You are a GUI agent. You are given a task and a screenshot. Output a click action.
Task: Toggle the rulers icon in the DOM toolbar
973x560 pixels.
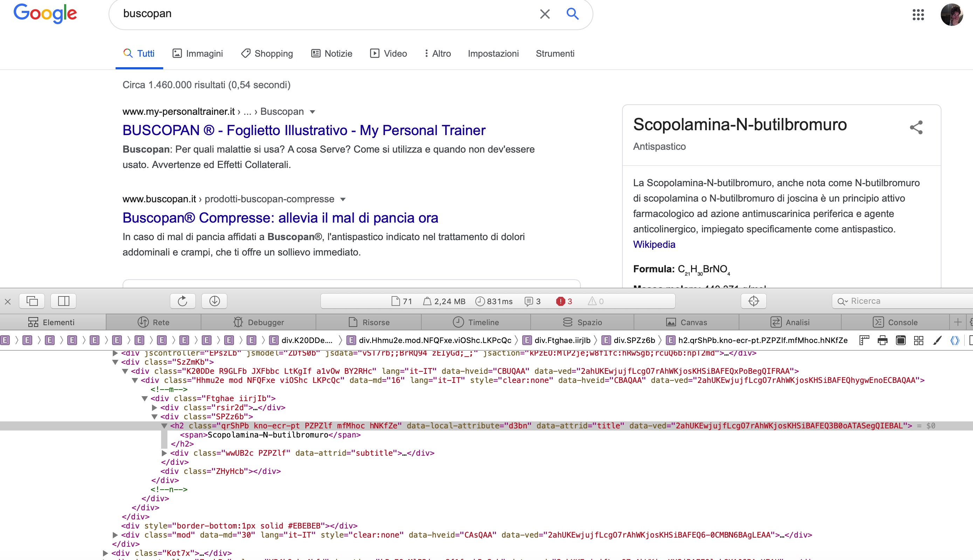coord(864,341)
